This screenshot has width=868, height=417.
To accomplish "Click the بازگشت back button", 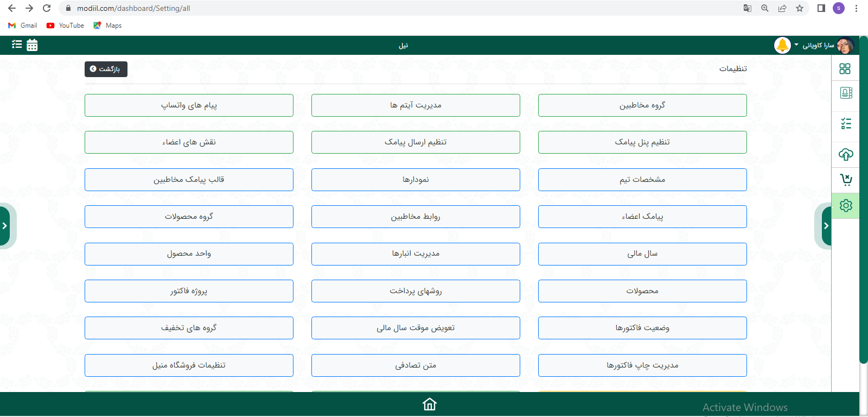I will pos(106,69).
